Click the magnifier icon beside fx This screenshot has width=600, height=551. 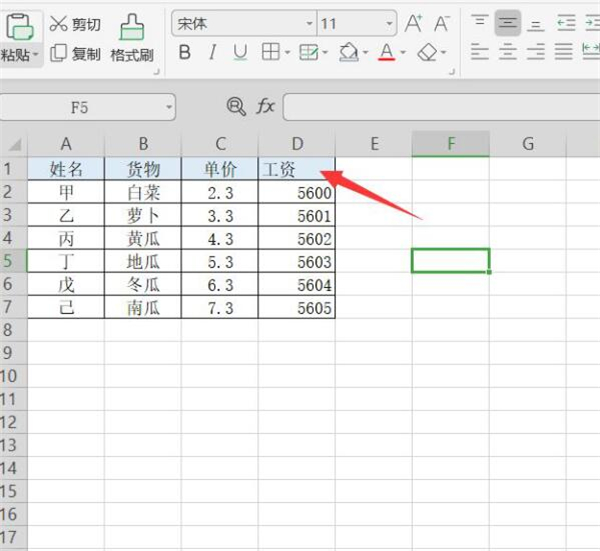point(236,106)
